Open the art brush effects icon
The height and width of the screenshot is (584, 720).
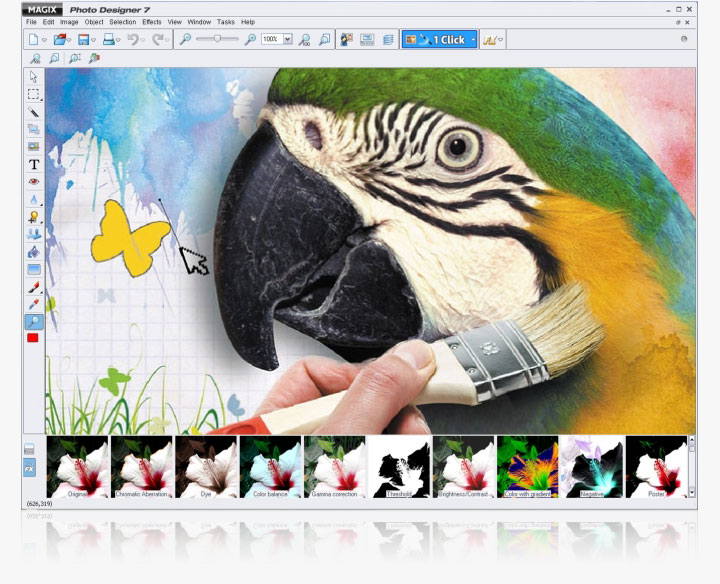tap(489, 40)
